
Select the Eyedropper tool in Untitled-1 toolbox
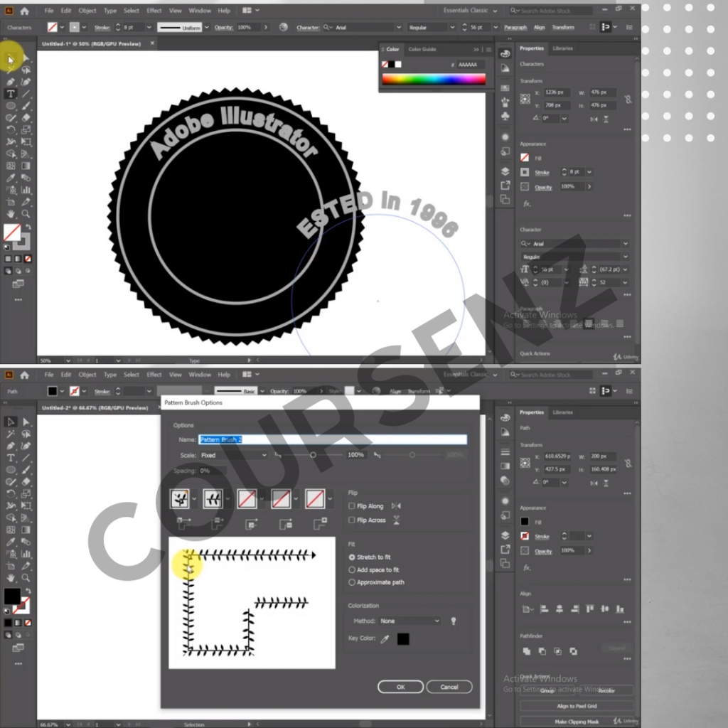[10, 178]
